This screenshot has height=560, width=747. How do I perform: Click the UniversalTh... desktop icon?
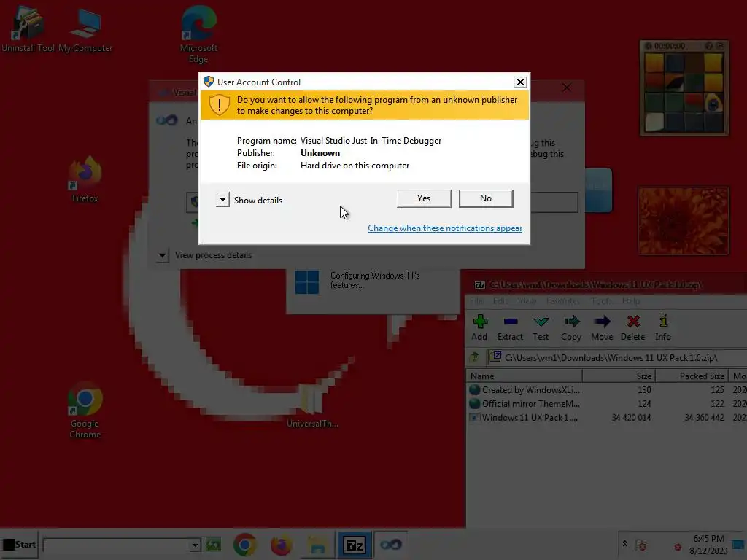point(312,405)
